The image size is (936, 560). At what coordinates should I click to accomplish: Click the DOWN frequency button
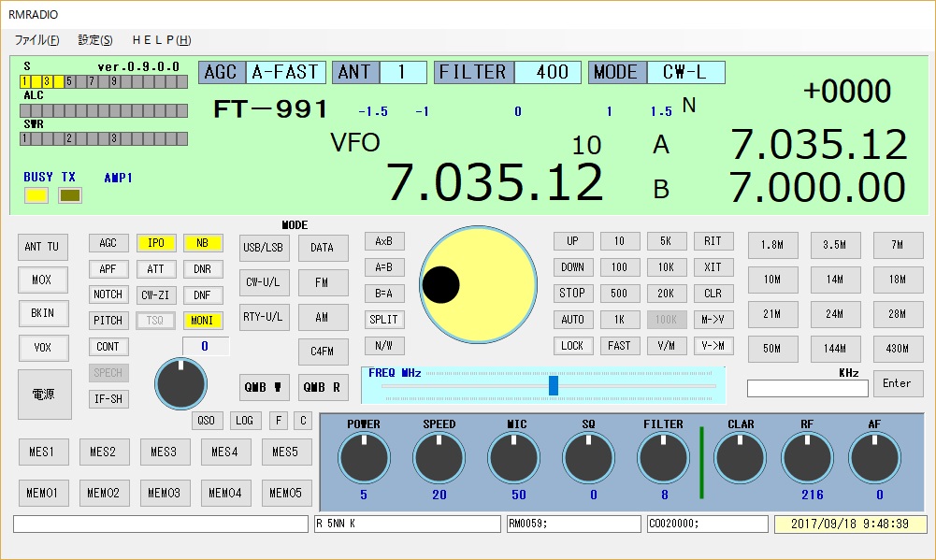pos(572,267)
